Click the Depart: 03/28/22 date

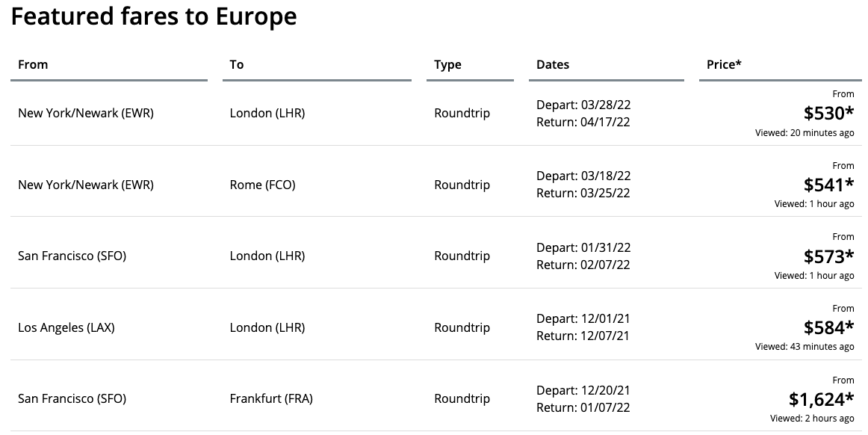(x=583, y=105)
